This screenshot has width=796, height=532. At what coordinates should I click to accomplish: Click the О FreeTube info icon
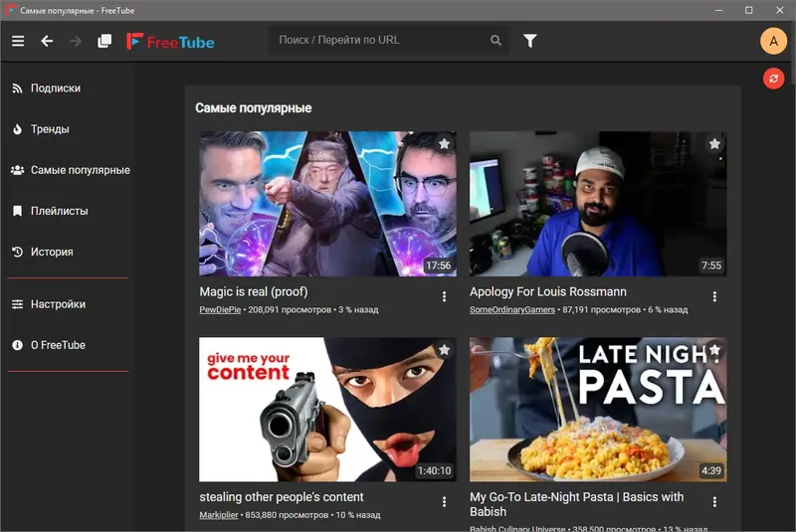coord(17,345)
